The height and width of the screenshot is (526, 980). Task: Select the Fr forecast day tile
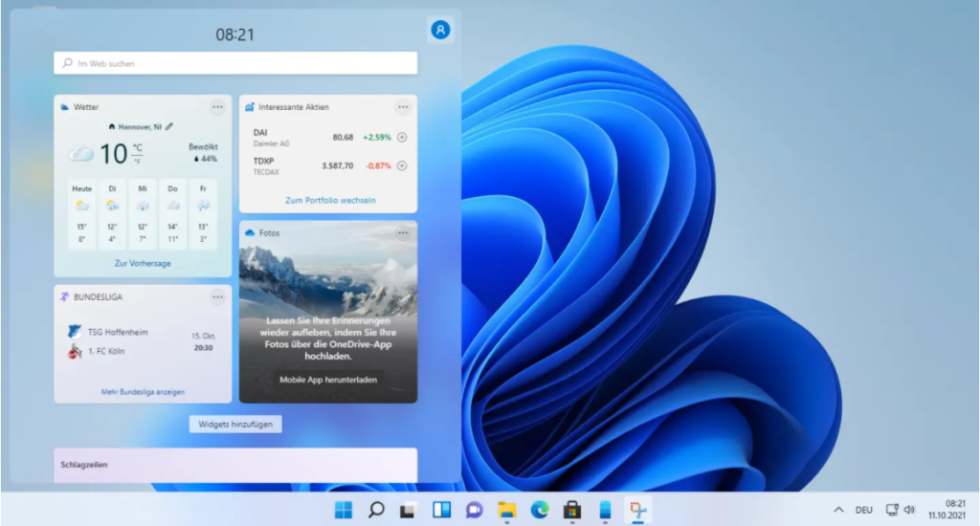pyautogui.click(x=203, y=213)
